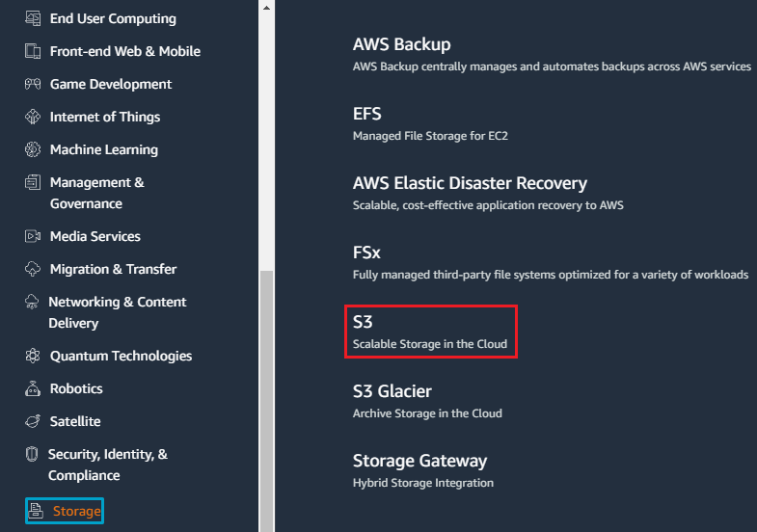Open the S3 service

431,332
